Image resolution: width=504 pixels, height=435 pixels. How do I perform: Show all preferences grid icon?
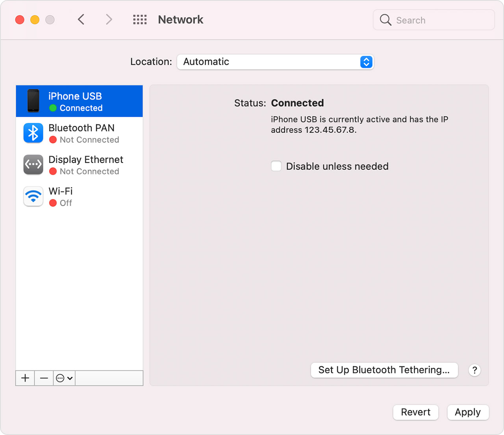tap(140, 20)
